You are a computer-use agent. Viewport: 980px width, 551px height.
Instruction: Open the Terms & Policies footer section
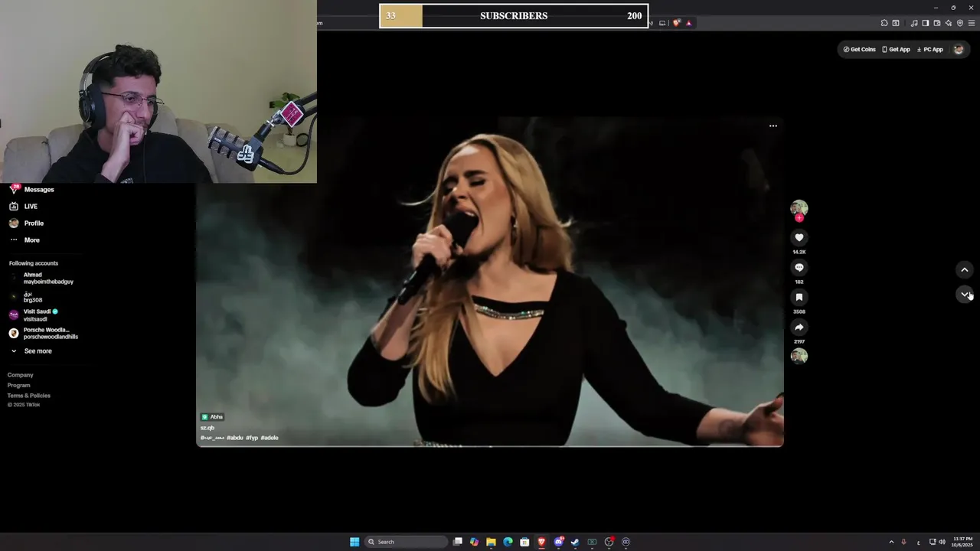point(29,396)
